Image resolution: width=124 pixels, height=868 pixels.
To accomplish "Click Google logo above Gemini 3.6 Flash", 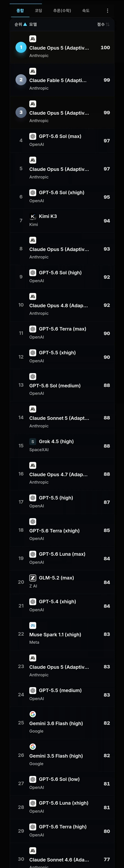I will [x=33, y=714].
